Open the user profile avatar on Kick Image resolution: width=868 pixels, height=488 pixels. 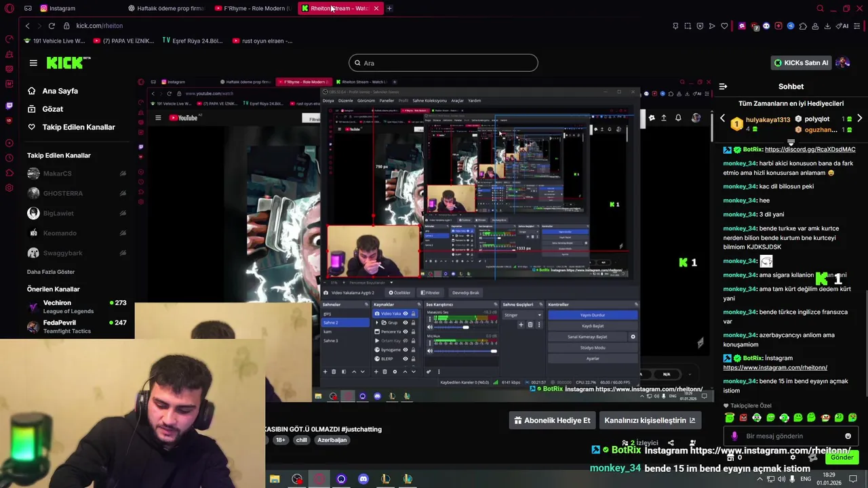(x=843, y=62)
